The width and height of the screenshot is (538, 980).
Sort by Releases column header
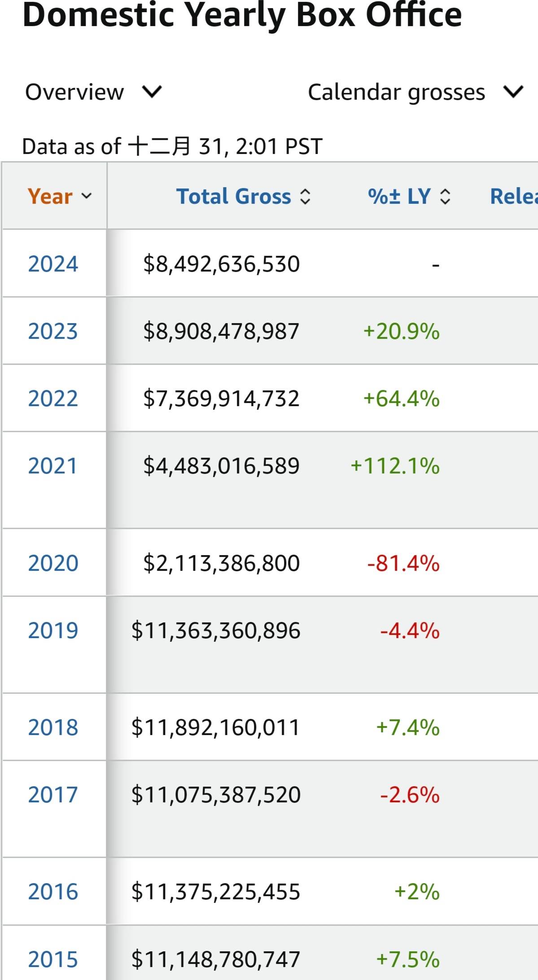[x=514, y=196]
